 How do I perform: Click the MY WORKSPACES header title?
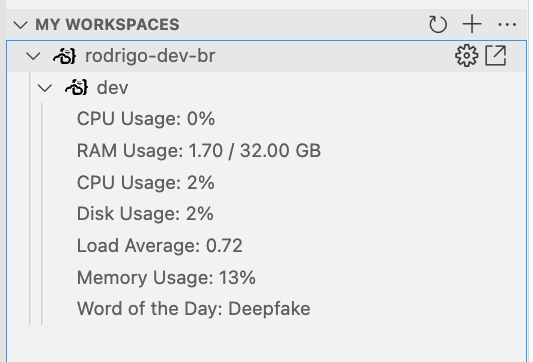tap(107, 24)
